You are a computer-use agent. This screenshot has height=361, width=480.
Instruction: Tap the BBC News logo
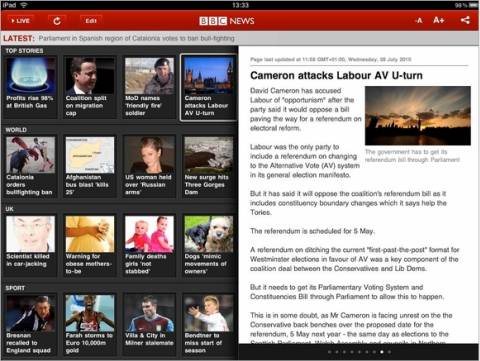(227, 21)
